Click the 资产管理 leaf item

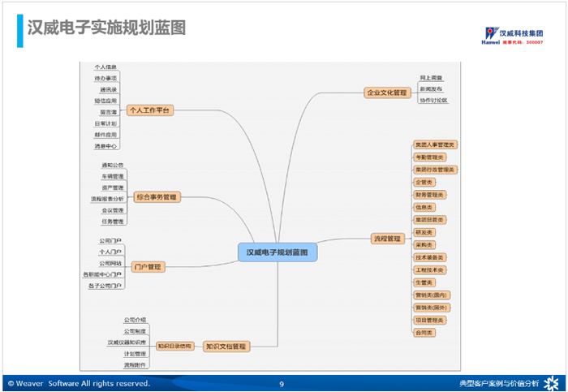[113, 187]
